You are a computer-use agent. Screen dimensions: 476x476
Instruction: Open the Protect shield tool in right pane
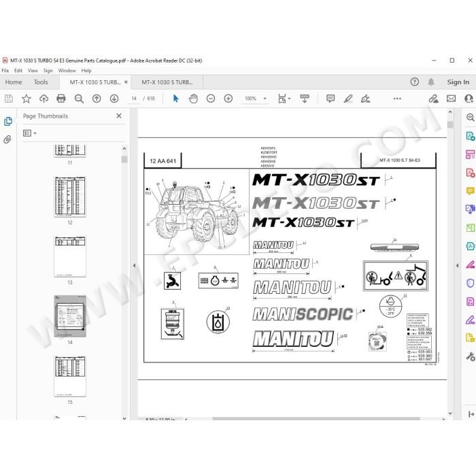click(x=471, y=283)
